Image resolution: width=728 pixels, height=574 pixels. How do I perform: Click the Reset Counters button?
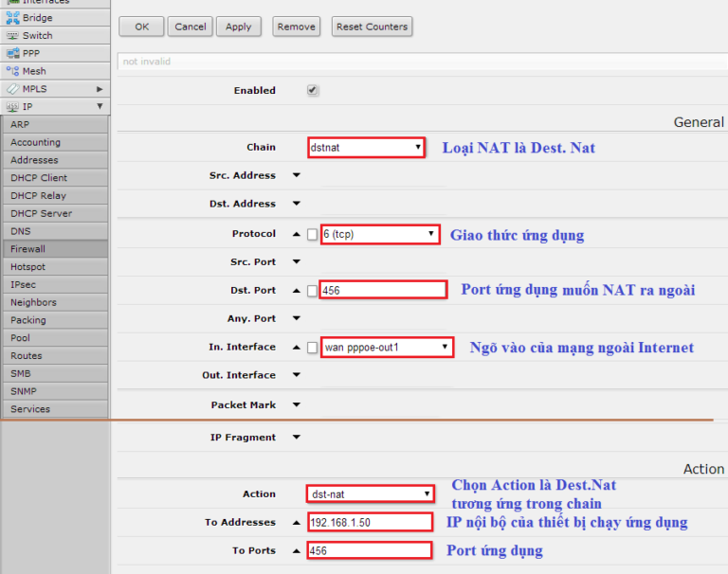[x=372, y=27]
